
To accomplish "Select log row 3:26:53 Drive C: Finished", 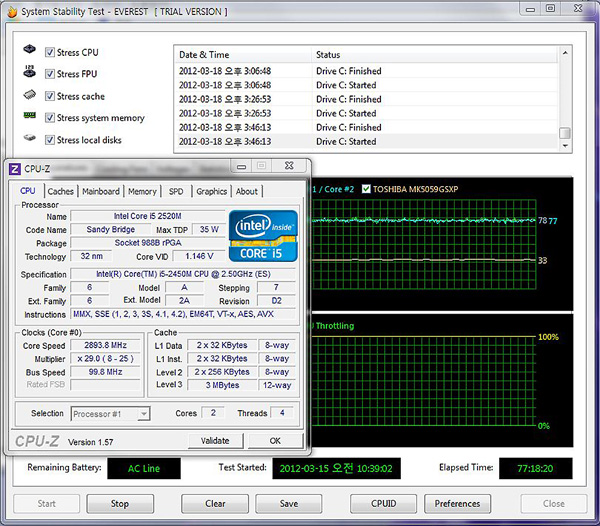I will [367, 99].
